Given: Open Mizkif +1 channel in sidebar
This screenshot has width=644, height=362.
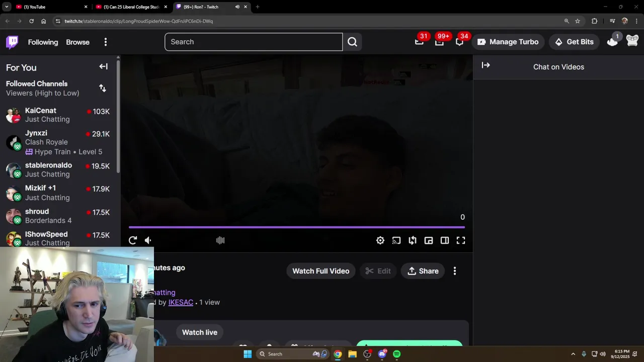Looking at the screenshot, I should coord(58,193).
